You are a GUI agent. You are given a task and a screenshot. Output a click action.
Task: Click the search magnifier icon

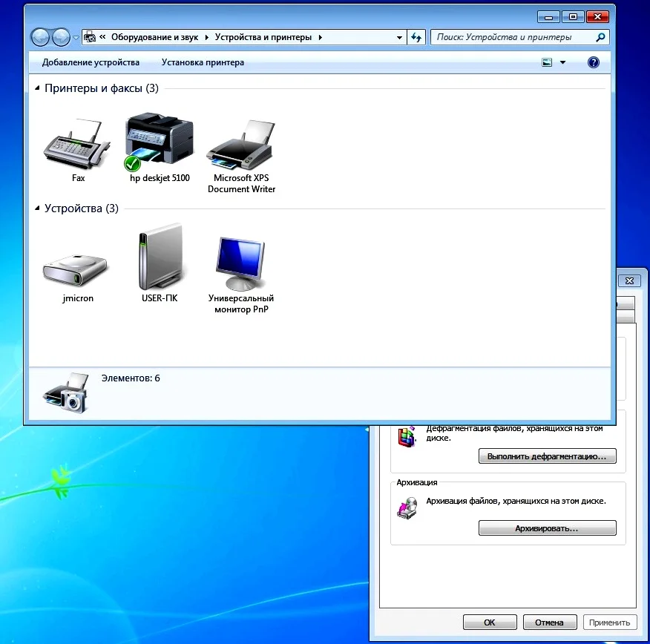click(x=600, y=37)
